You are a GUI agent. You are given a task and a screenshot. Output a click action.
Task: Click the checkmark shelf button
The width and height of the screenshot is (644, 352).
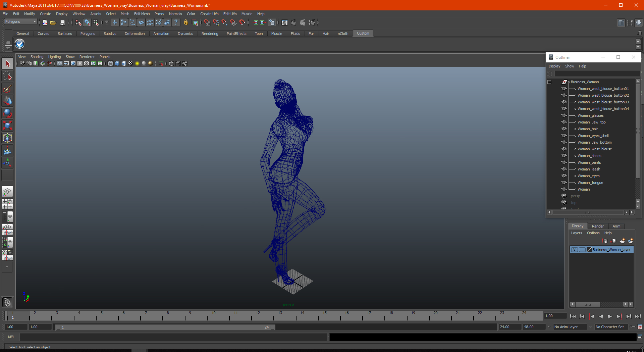pyautogui.click(x=20, y=44)
